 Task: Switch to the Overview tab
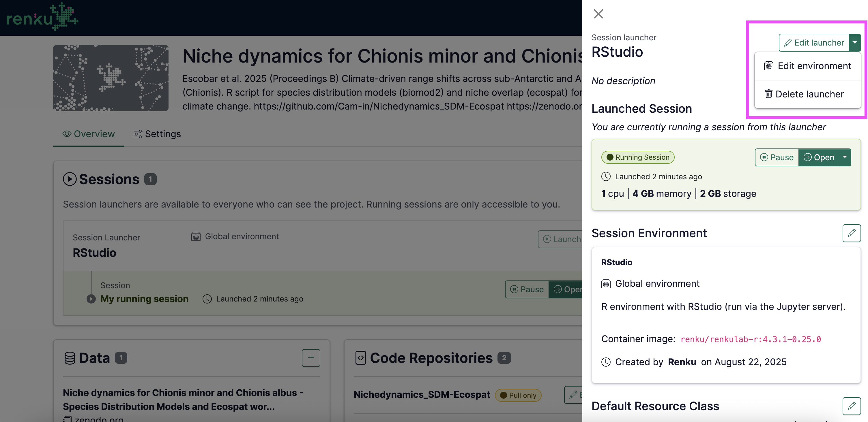click(x=89, y=134)
